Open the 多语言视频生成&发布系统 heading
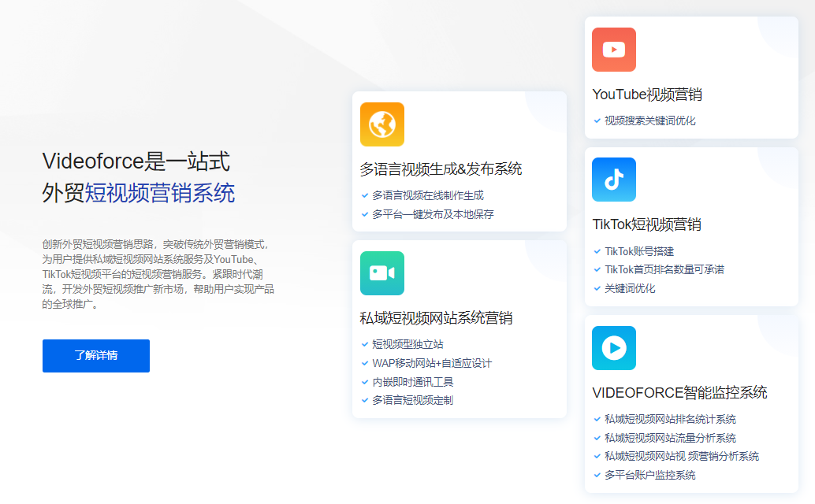Image resolution: width=815 pixels, height=504 pixels. pyautogui.click(x=441, y=169)
